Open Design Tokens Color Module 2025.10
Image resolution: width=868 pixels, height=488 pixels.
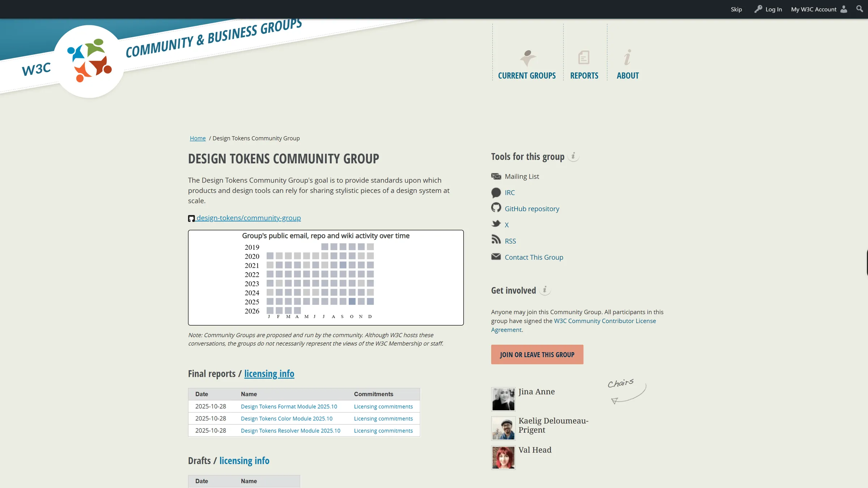(286, 418)
